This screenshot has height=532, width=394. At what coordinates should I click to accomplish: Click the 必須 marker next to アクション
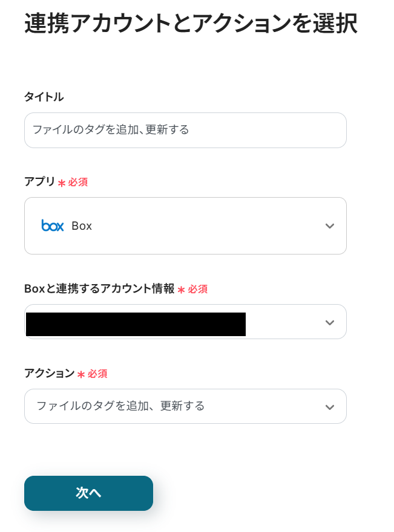tap(97, 374)
